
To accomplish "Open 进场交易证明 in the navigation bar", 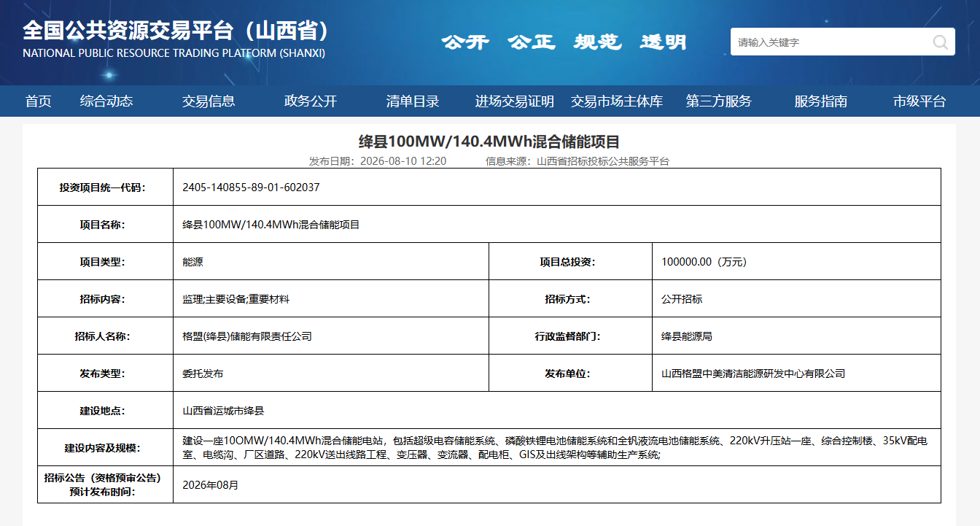I will pos(515,101).
